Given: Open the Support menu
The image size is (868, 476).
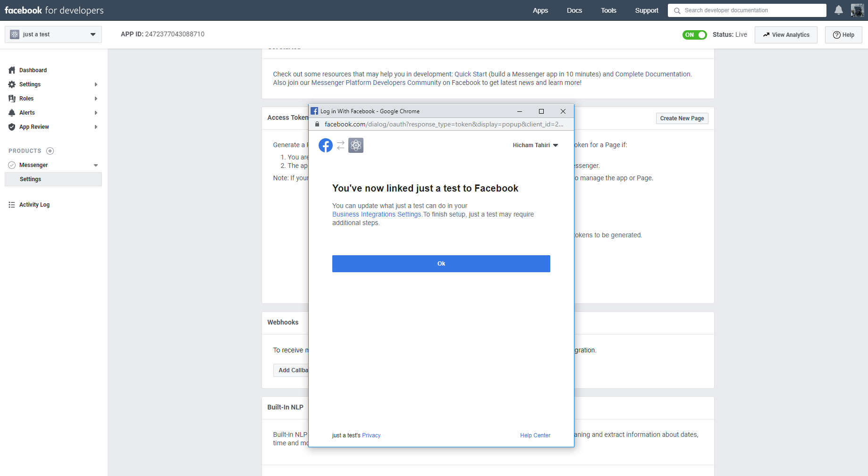Looking at the screenshot, I should 647,10.
